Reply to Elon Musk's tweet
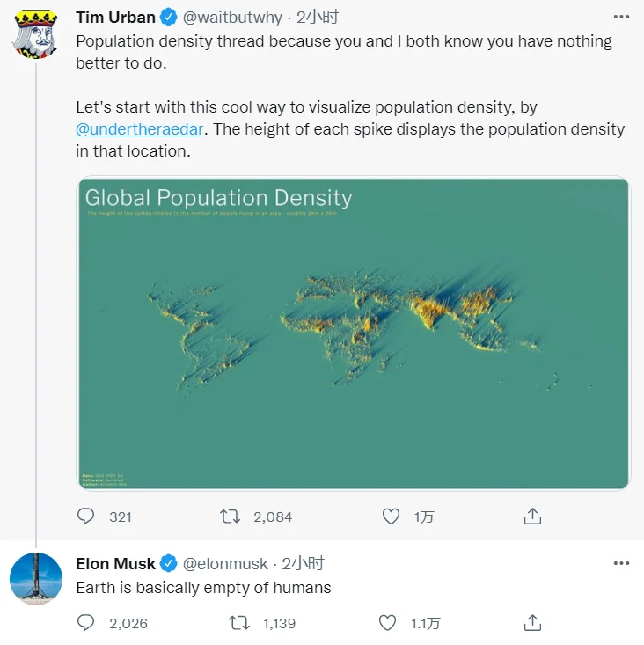The width and height of the screenshot is (644, 645). [86, 623]
